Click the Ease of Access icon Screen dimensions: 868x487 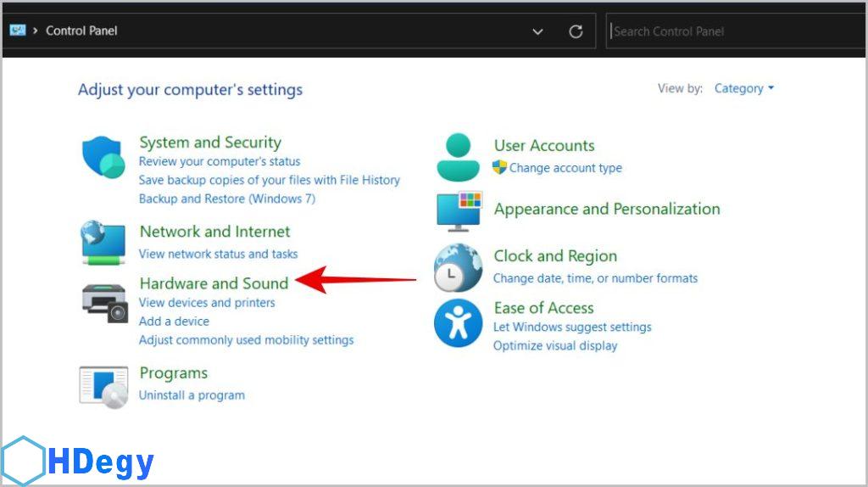click(458, 322)
